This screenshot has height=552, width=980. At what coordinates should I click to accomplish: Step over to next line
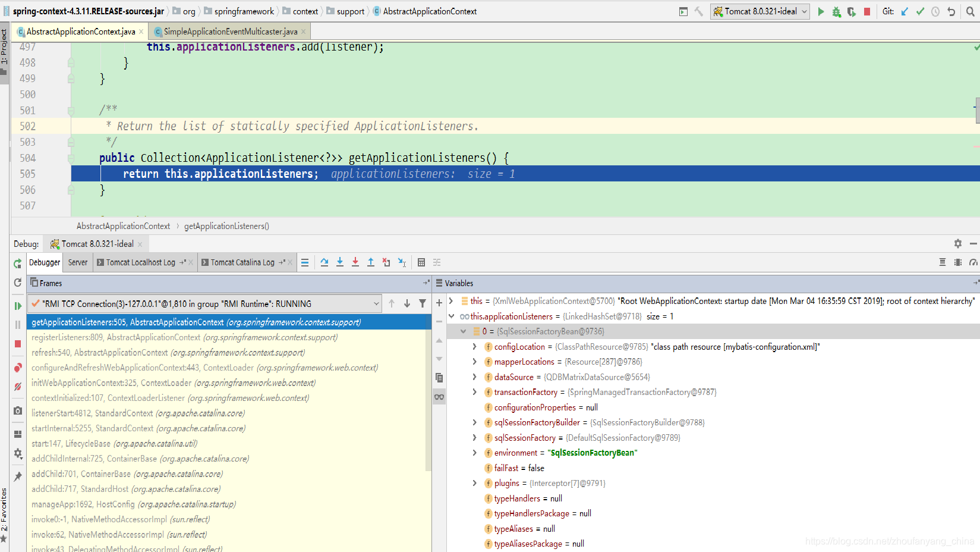click(x=324, y=262)
